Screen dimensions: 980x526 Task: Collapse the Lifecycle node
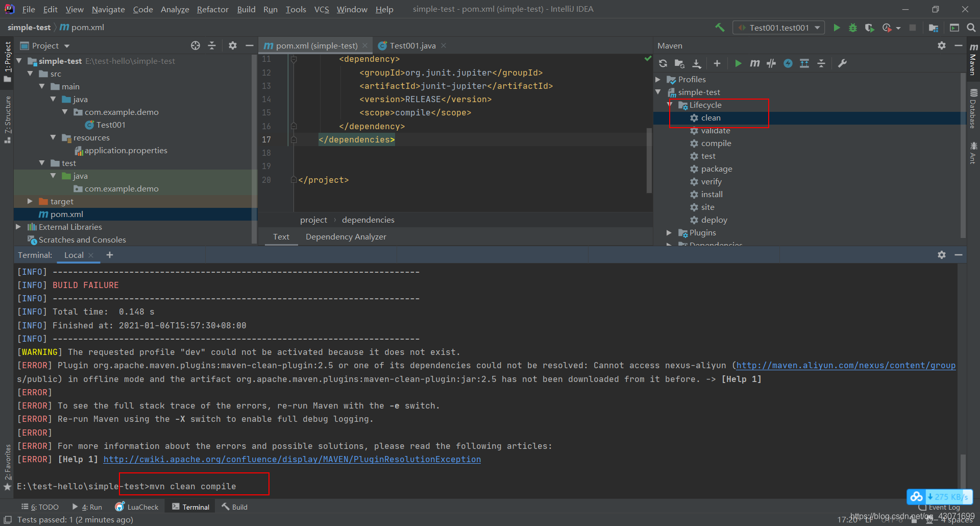click(670, 105)
